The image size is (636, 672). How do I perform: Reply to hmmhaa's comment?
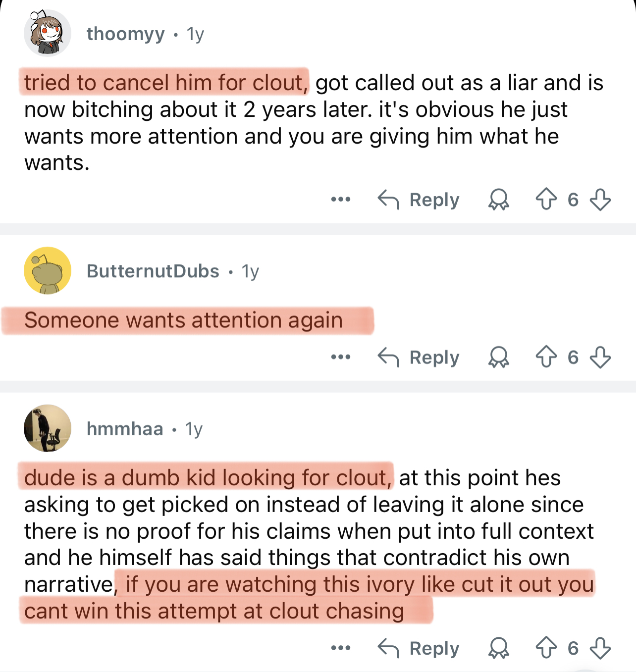tap(419, 648)
